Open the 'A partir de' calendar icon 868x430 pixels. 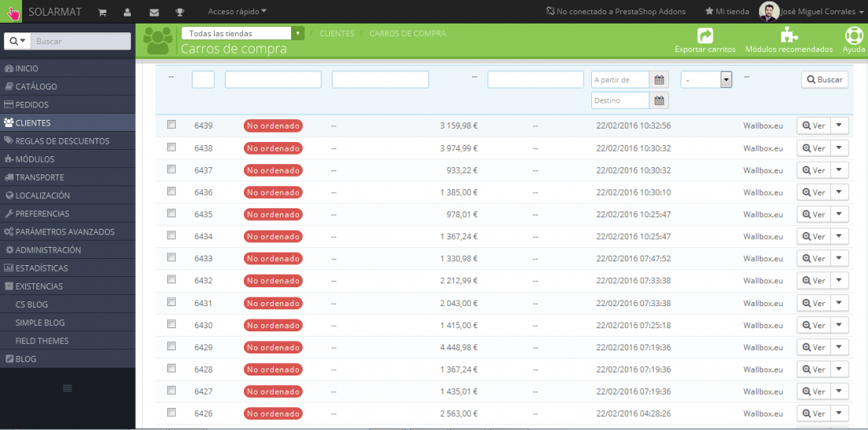click(x=659, y=80)
